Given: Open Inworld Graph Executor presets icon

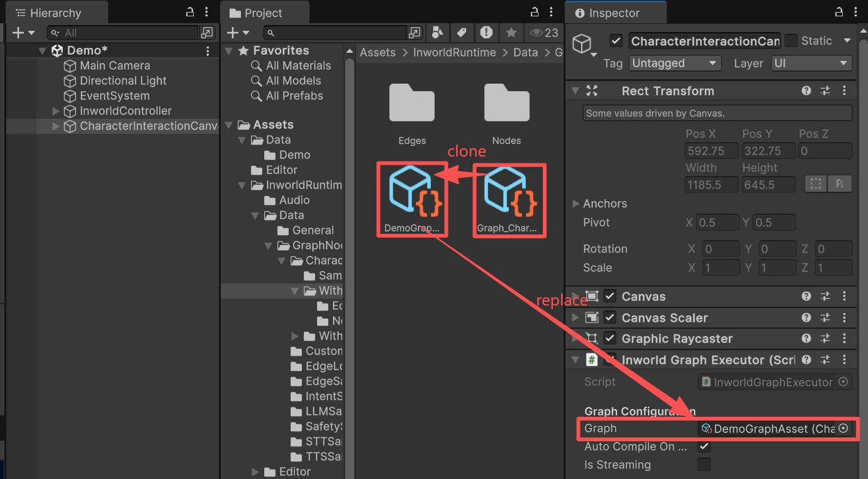Looking at the screenshot, I should tap(825, 360).
